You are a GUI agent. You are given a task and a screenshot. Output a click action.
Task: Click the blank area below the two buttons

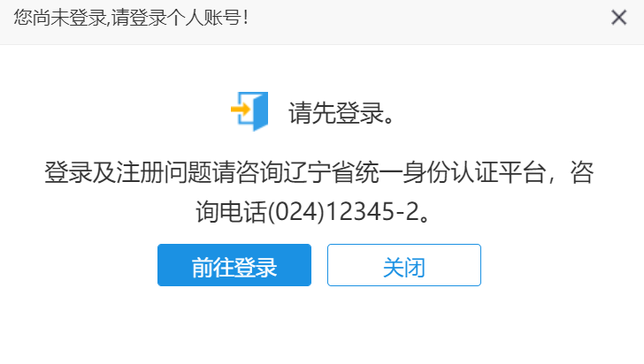(322, 324)
